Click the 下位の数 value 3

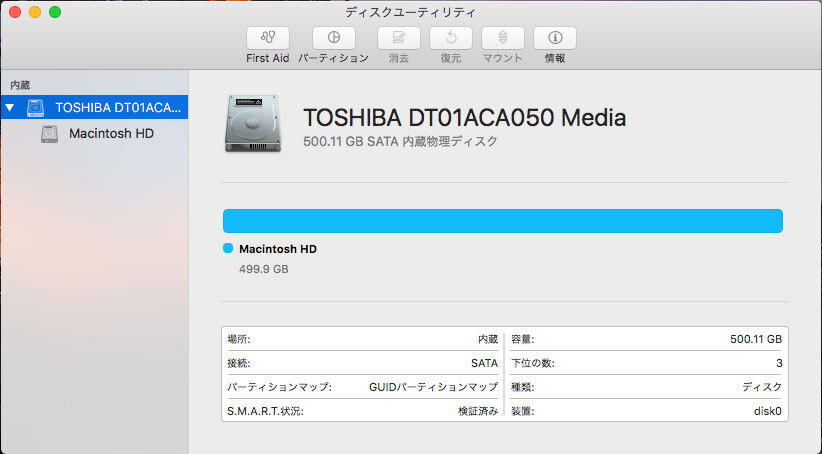pyautogui.click(x=779, y=363)
